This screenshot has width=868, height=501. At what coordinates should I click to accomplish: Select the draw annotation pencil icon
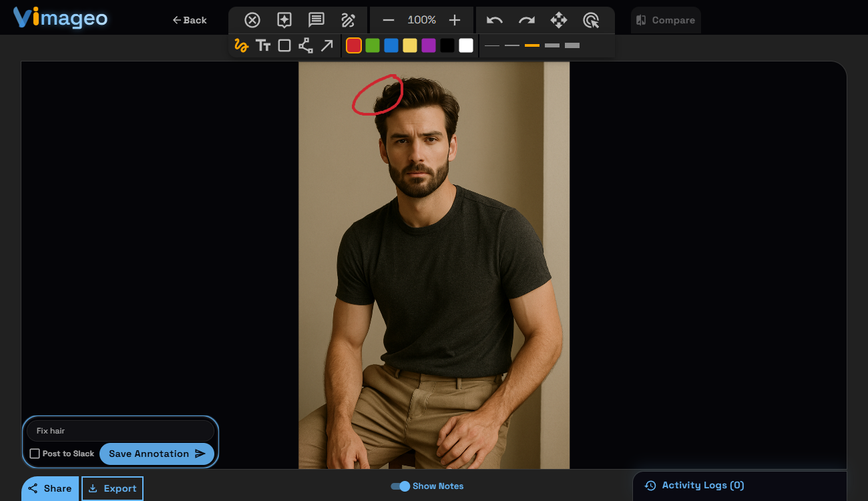(x=348, y=20)
